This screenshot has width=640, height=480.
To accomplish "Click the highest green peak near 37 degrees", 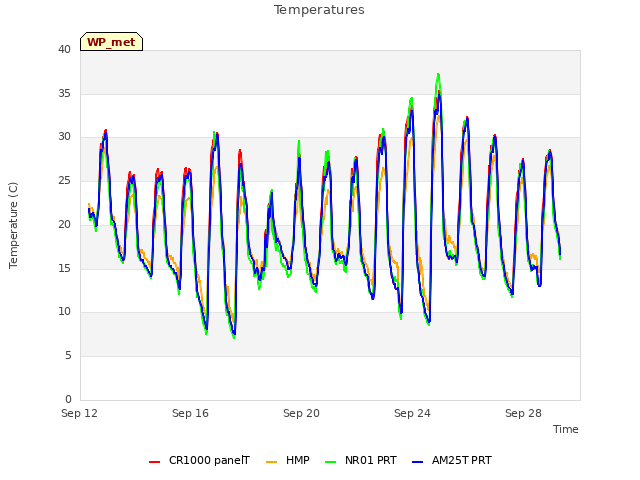I will pos(438,75).
